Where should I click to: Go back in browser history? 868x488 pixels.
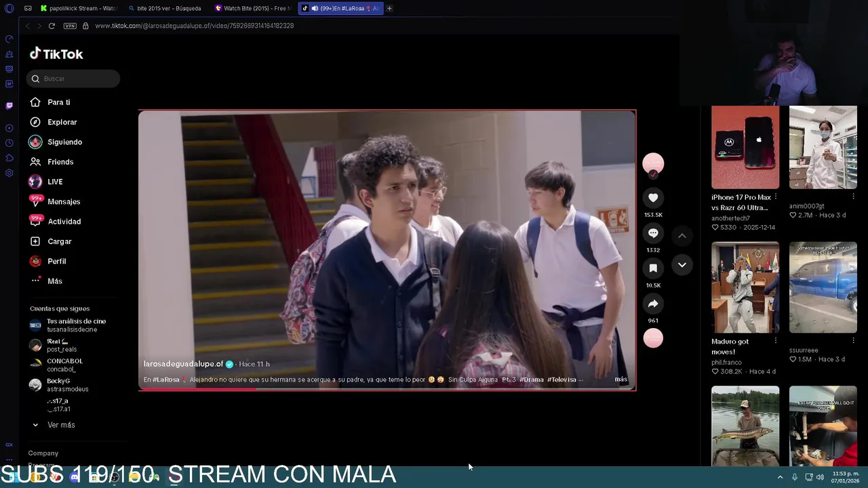tap(27, 26)
